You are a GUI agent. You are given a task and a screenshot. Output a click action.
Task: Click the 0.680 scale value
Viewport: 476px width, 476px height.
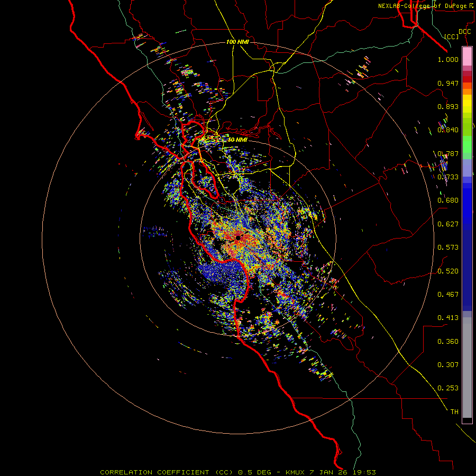click(x=448, y=200)
